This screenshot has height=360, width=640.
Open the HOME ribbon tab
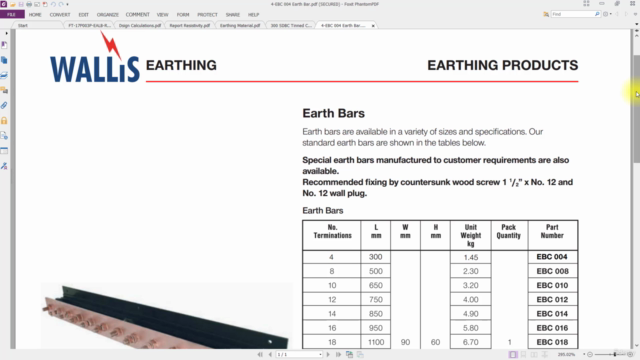[35, 15]
